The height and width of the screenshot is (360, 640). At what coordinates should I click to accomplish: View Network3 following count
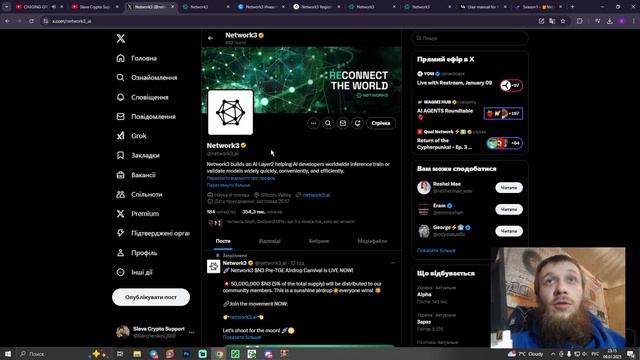(221, 212)
